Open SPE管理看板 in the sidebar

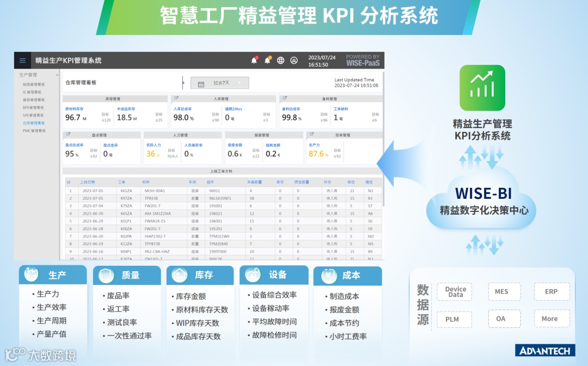tap(33, 115)
